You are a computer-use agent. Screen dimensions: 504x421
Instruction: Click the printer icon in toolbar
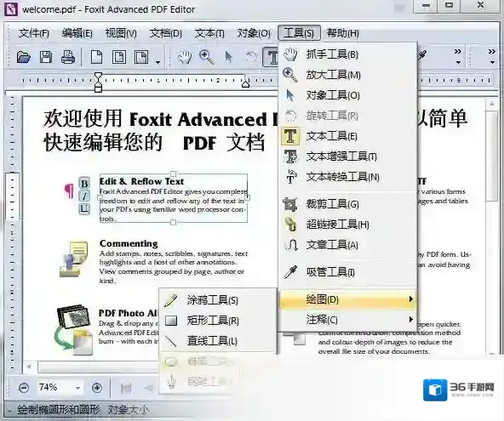tap(68, 57)
